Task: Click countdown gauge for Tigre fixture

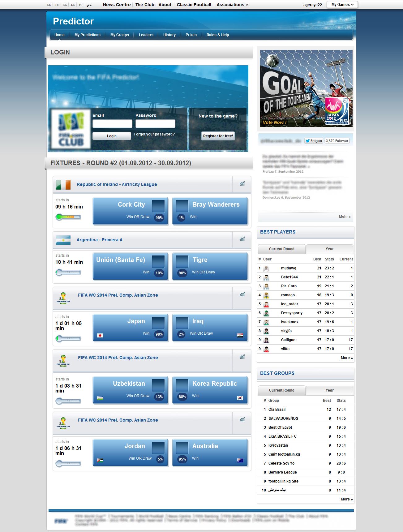Action: click(68, 272)
